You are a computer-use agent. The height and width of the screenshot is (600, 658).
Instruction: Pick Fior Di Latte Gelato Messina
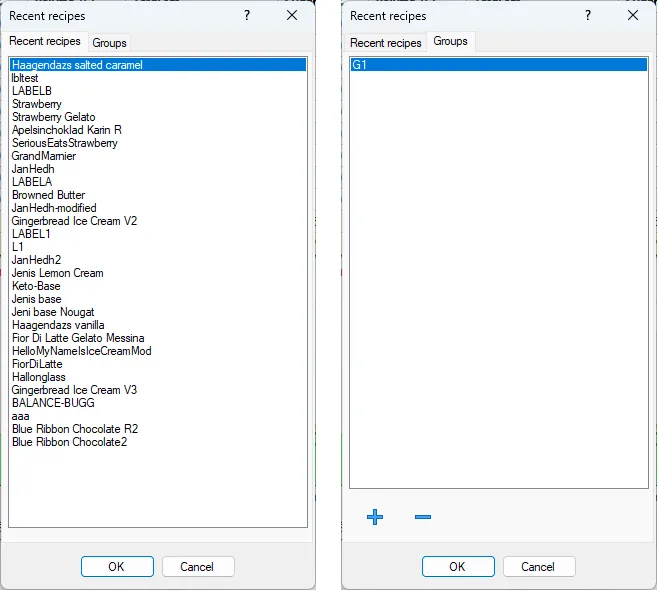(158, 338)
